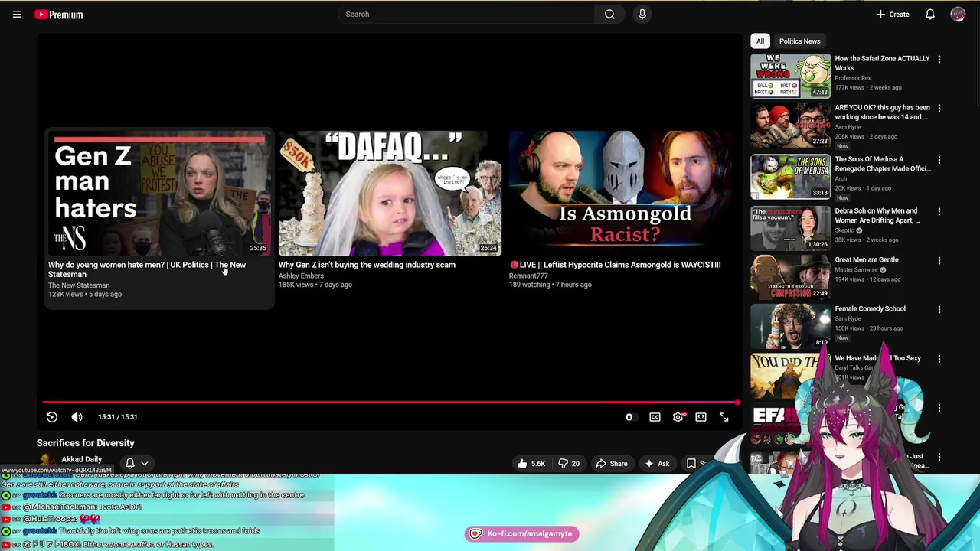The height and width of the screenshot is (551, 980).
Task: Open Safari Zone sidebar thumbnail
Action: [x=790, y=75]
